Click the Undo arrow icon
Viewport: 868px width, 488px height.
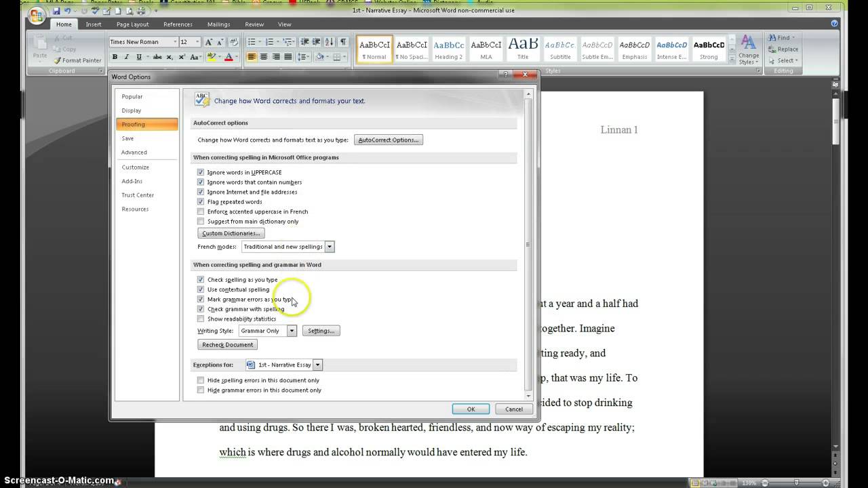click(x=68, y=11)
